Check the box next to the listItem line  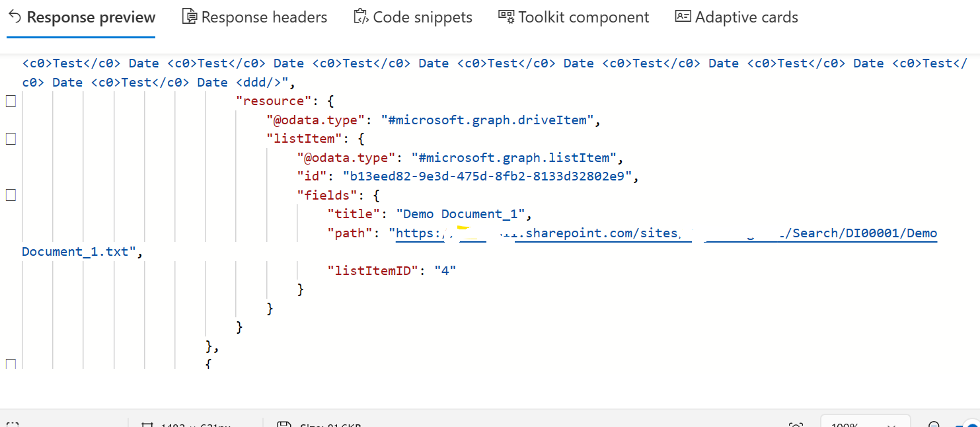tap(10, 139)
